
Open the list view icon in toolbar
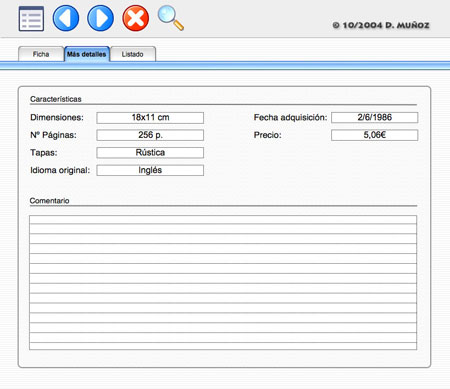pyautogui.click(x=31, y=19)
